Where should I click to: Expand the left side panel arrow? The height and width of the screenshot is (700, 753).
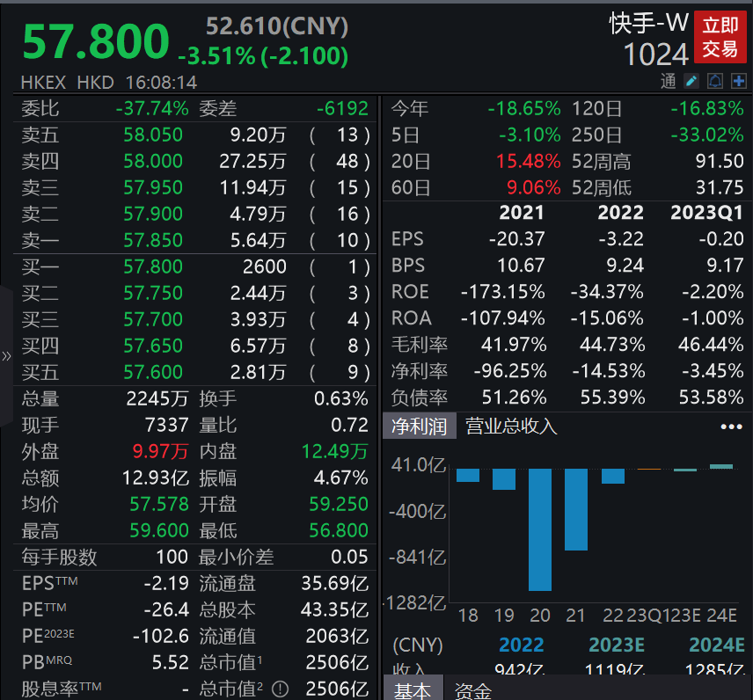point(6,356)
